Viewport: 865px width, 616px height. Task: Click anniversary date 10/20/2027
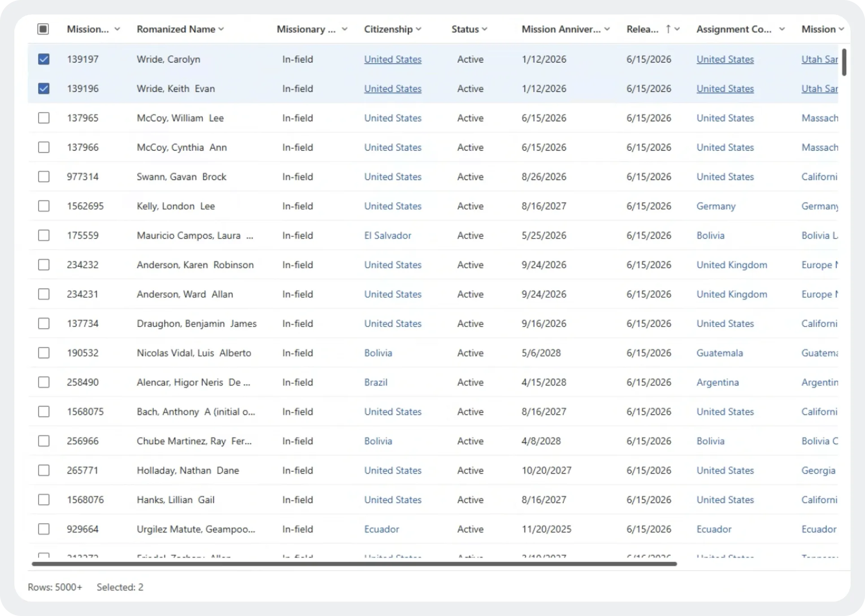click(x=546, y=470)
